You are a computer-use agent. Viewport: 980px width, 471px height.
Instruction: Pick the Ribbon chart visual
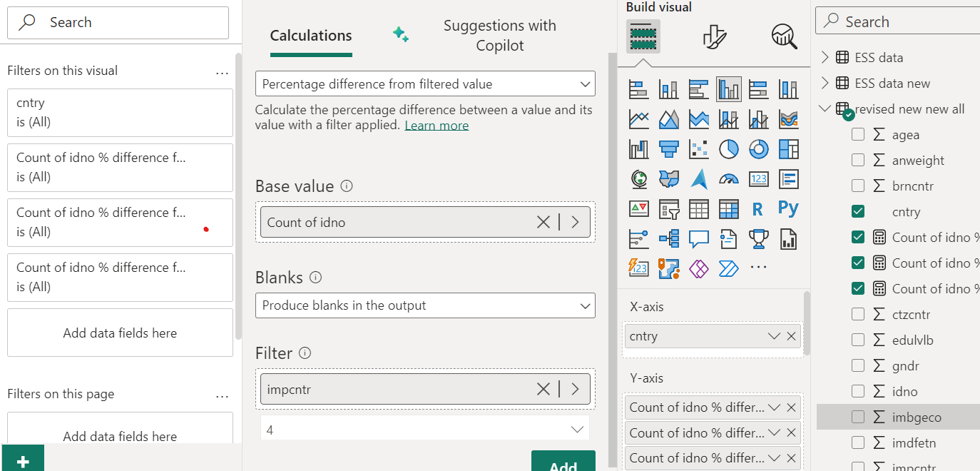pos(788,119)
